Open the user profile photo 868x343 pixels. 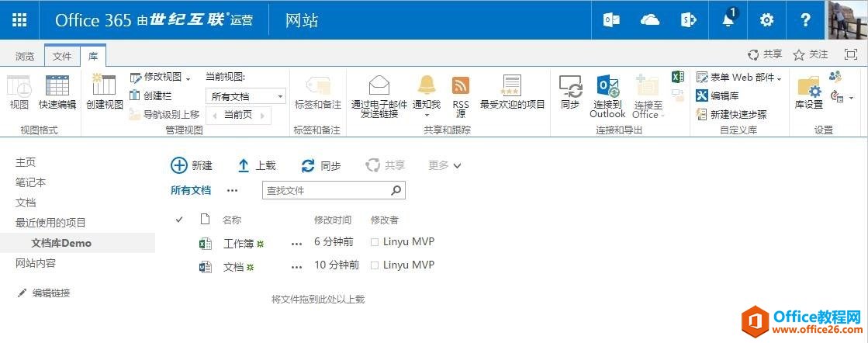pyautogui.click(x=848, y=19)
